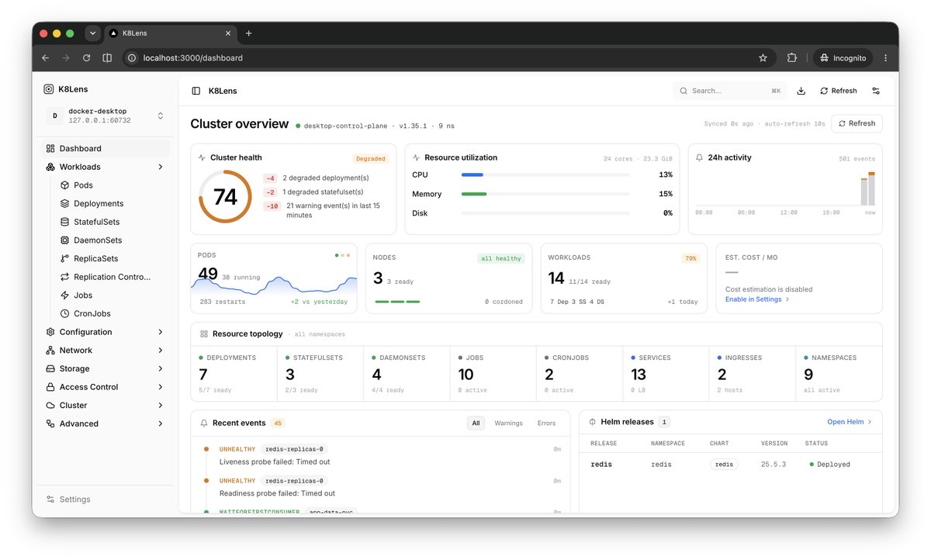Click the address bar URL localhost:3000/dashboard
This screenshot has width=931, height=560.
coord(192,58)
